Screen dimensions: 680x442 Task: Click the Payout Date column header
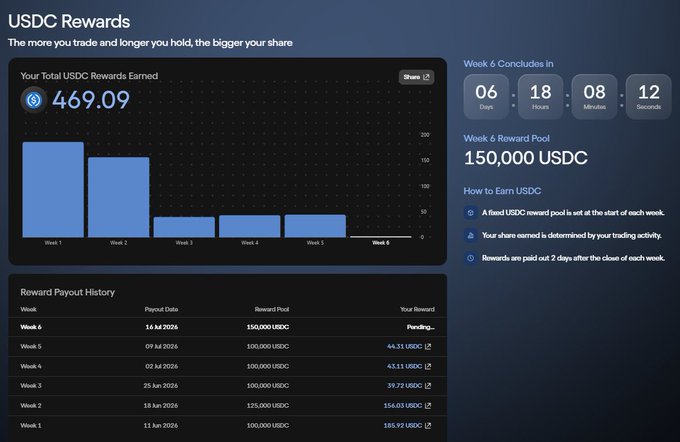(x=161, y=310)
